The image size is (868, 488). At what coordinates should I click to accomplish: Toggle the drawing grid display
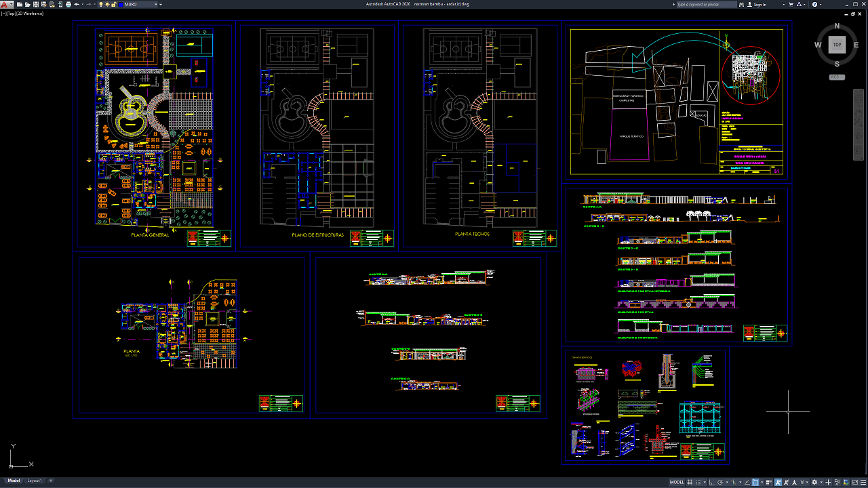coord(690,483)
